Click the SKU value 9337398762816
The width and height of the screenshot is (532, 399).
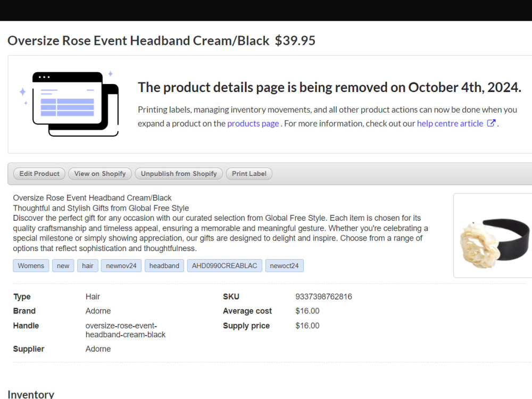323,296
